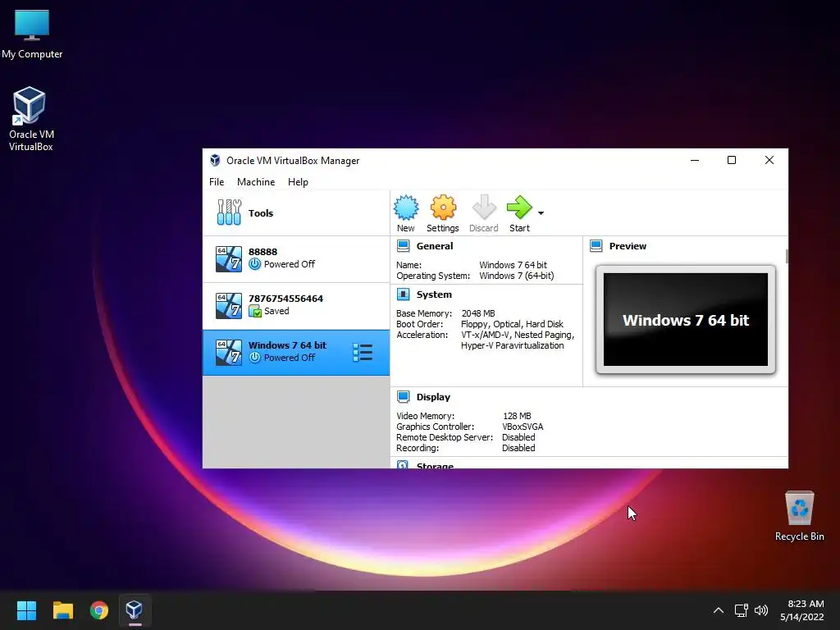This screenshot has width=840, height=630.
Task: Open the Windows 7 64 bit machine menu icon
Action: 363,353
